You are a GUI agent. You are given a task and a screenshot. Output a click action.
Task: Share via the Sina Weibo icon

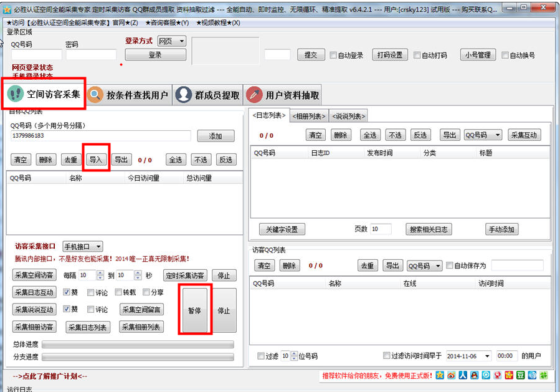point(452,375)
